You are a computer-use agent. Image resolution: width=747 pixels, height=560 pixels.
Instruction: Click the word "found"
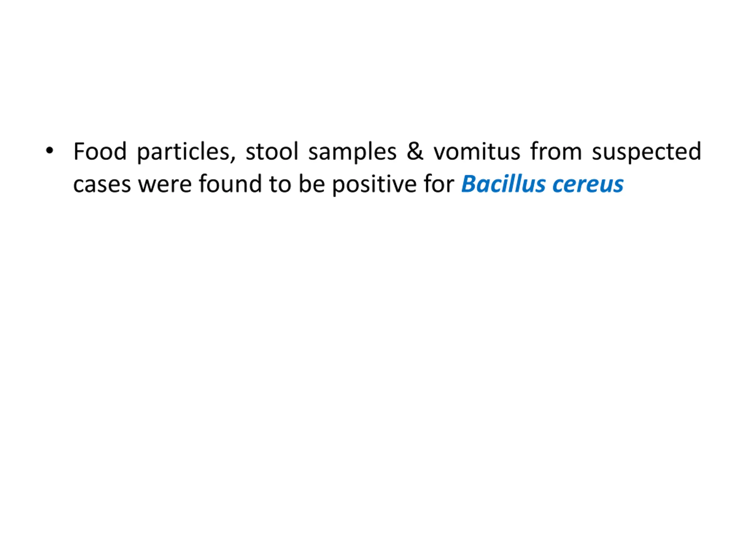coord(230,184)
